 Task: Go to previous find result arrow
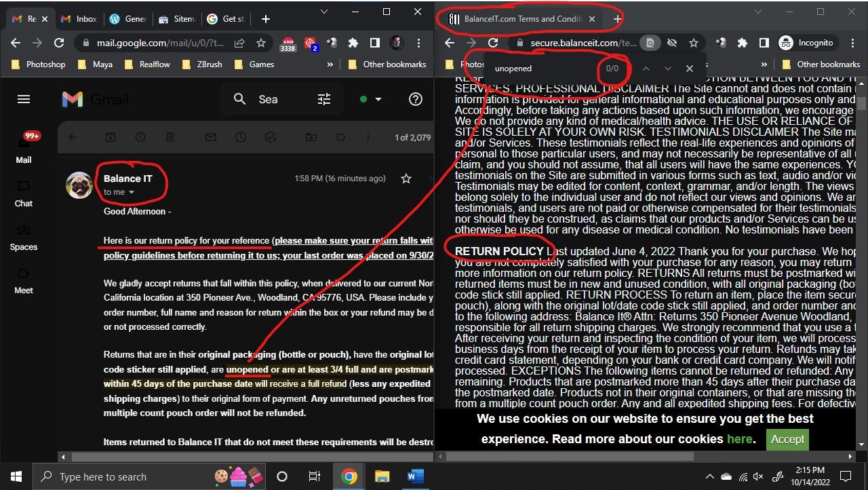(x=646, y=69)
